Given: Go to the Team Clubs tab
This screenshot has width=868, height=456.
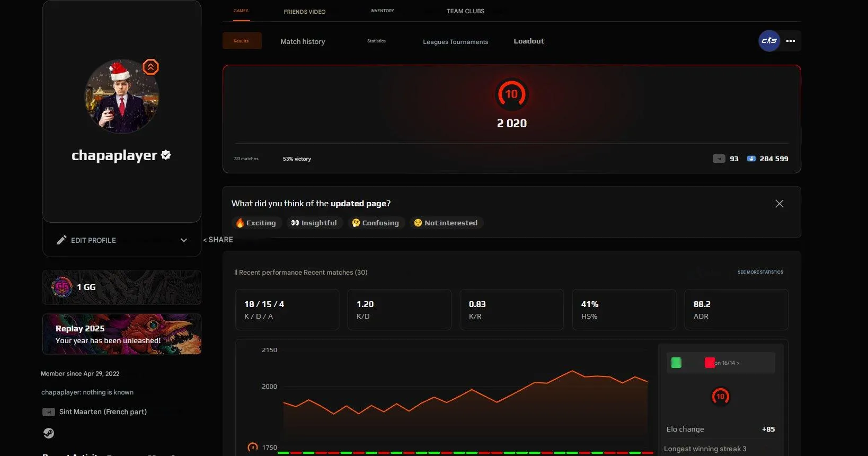Looking at the screenshot, I should [465, 11].
